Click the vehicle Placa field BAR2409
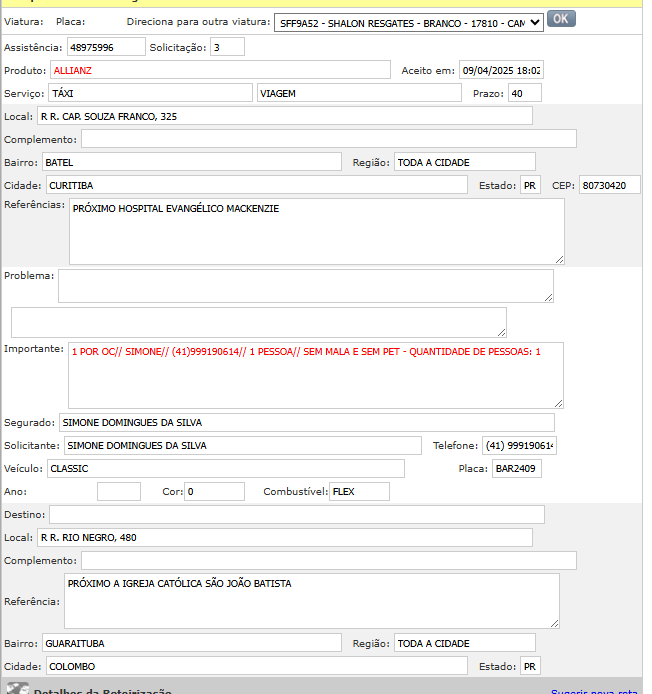Screen dimensions: 652x694 click(516, 468)
